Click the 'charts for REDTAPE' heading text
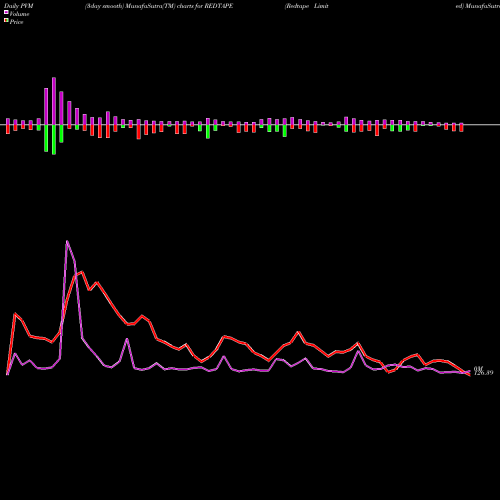500x500 pixels. (205, 6)
